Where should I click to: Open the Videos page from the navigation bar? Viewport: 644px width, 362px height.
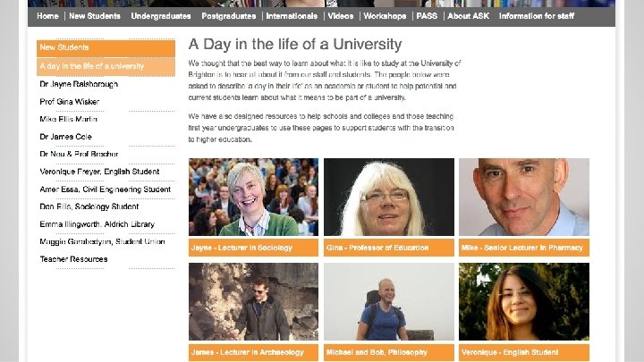click(341, 16)
